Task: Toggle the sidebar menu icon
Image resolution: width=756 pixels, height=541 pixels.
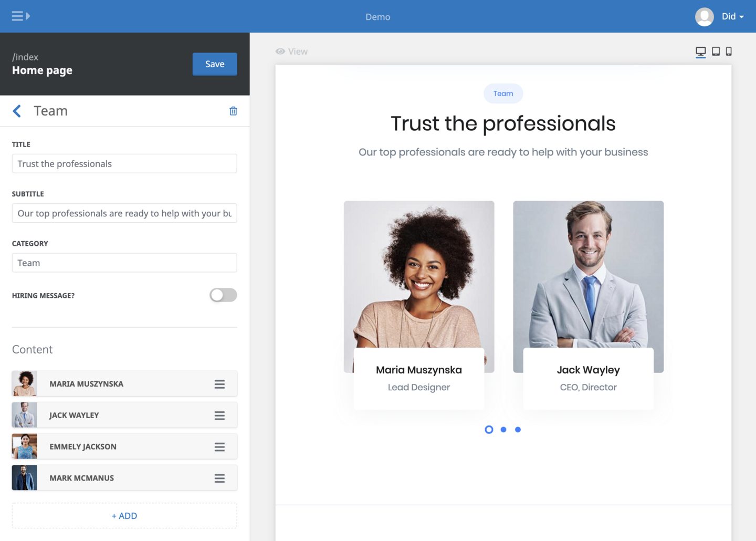Action: [20, 16]
